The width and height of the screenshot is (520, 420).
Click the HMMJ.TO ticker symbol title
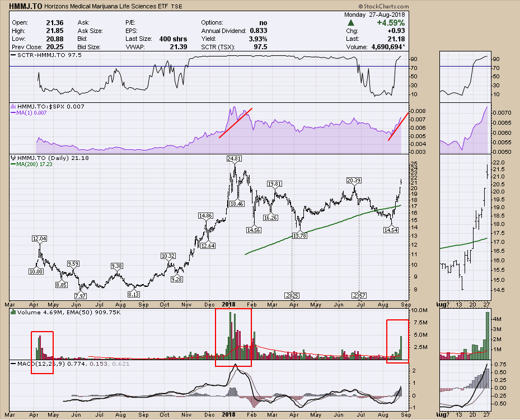point(26,6)
